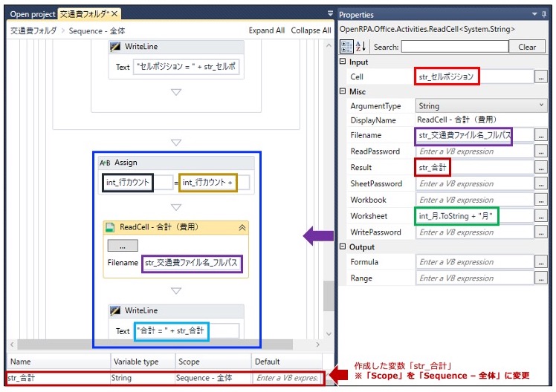Select the bottom WriteLine activity icon

pyautogui.click(x=115, y=311)
